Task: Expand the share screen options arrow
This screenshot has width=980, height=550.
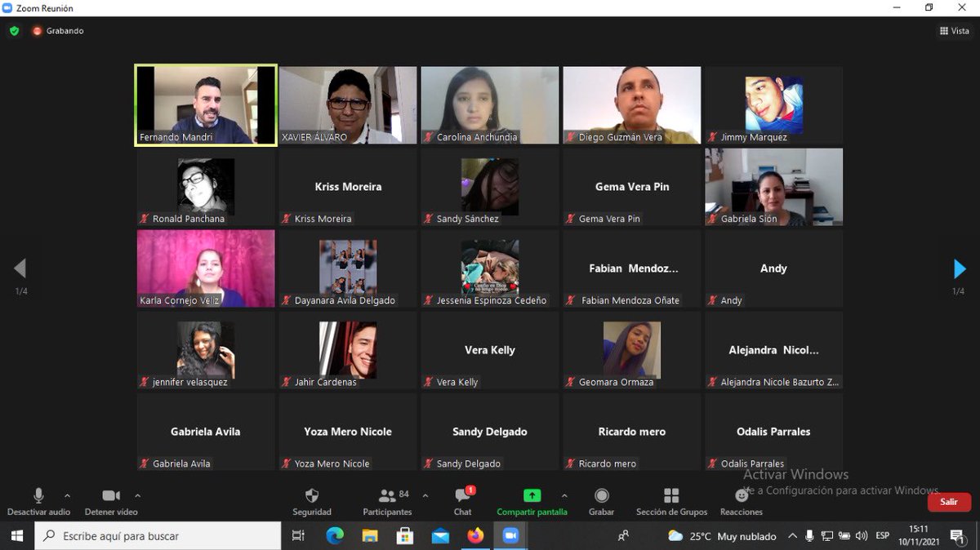Action: point(563,495)
